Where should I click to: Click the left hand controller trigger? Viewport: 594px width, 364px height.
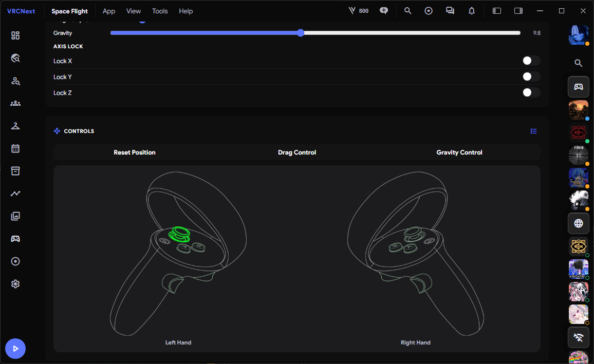172,283
